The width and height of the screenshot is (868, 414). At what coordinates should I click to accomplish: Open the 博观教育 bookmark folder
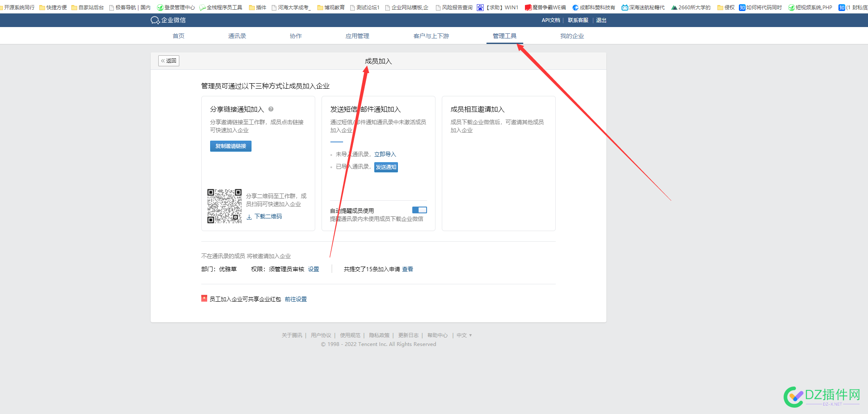(331, 8)
